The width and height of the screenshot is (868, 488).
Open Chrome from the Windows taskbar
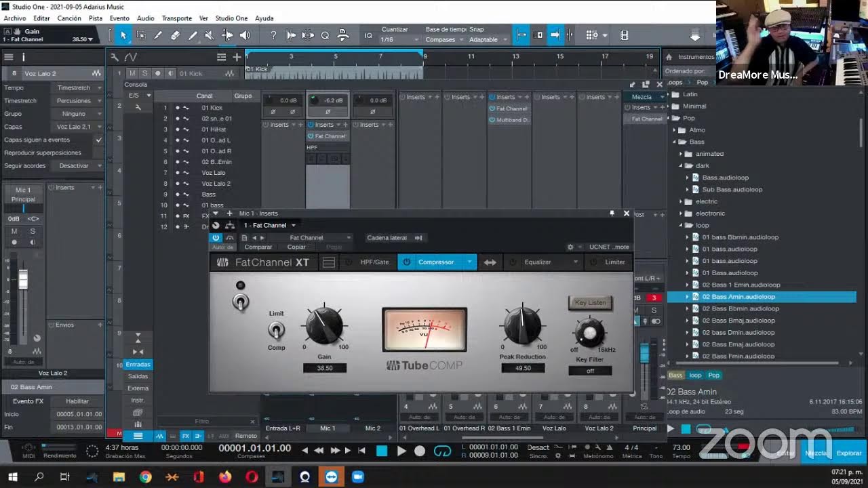tap(145, 477)
